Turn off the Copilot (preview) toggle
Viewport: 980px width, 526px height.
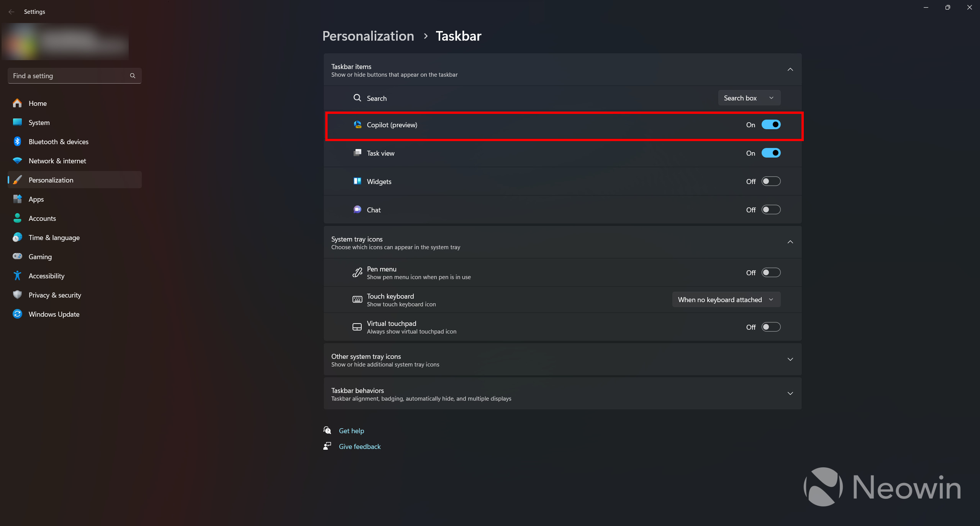click(771, 125)
